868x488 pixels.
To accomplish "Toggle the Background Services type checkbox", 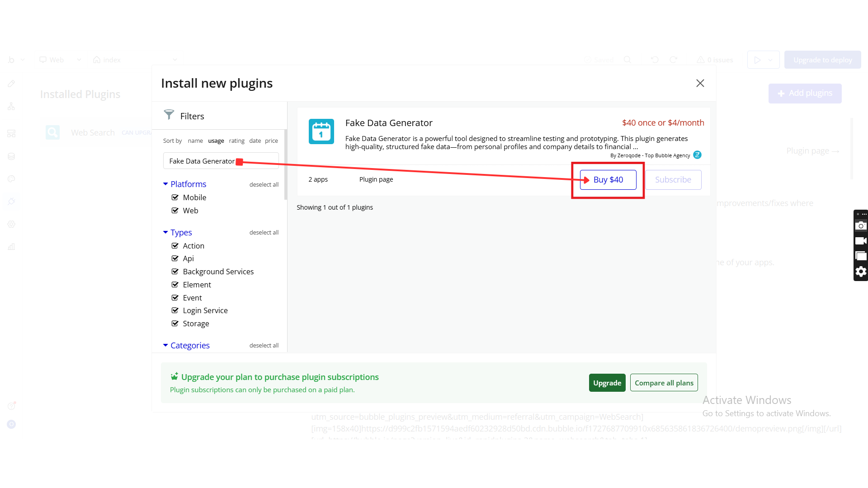I will [175, 272].
